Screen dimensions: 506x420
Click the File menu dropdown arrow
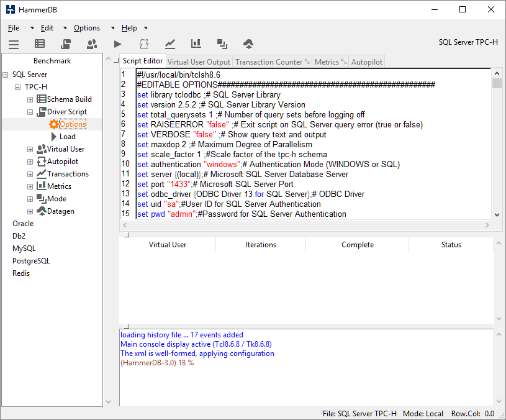(32, 28)
